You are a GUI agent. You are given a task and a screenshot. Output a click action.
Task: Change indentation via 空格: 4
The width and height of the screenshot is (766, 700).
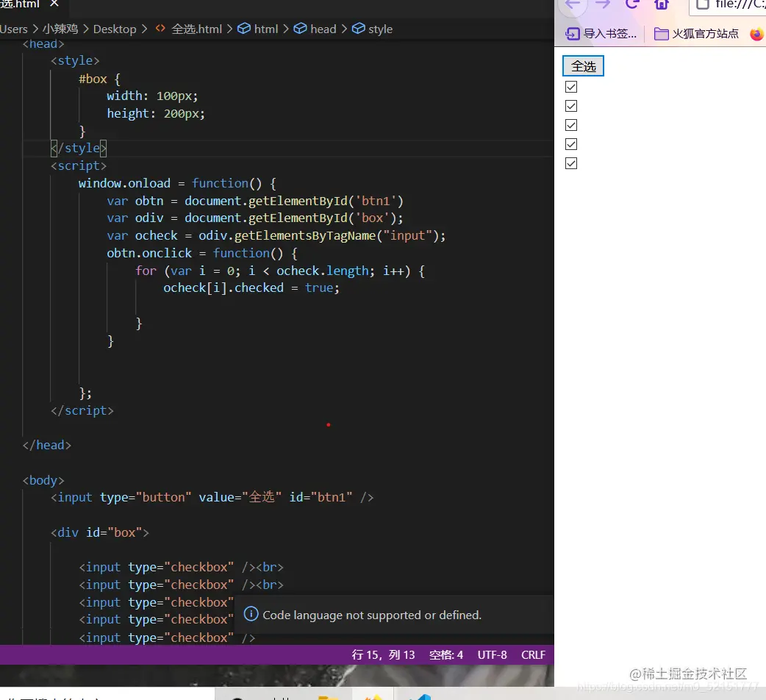click(445, 654)
